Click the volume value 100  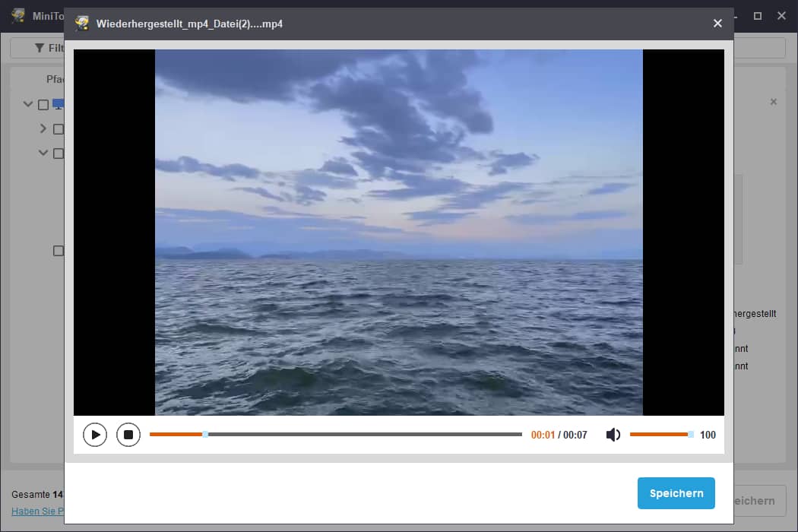pos(708,435)
